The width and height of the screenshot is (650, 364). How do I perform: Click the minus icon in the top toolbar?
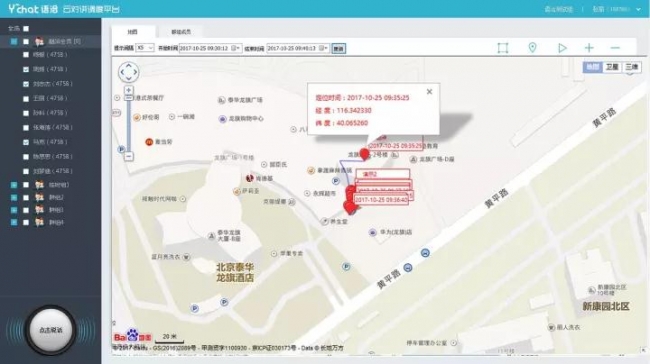(x=615, y=48)
